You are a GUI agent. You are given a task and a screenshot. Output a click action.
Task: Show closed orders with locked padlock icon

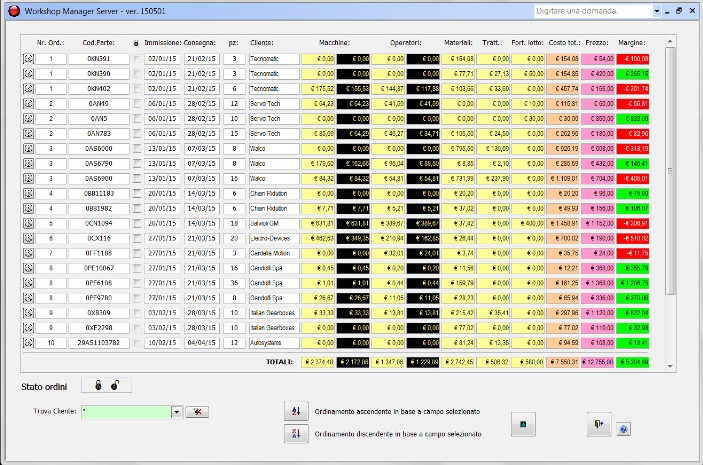[98, 385]
